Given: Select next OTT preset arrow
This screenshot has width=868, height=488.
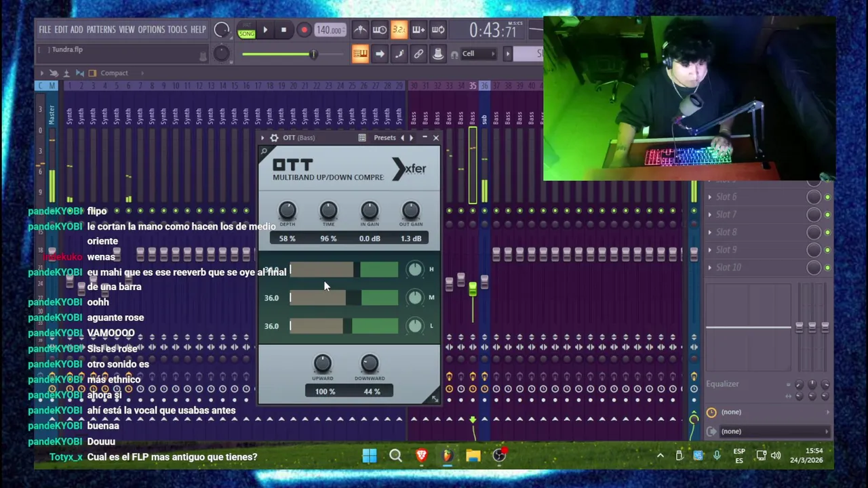Looking at the screenshot, I should (411, 138).
